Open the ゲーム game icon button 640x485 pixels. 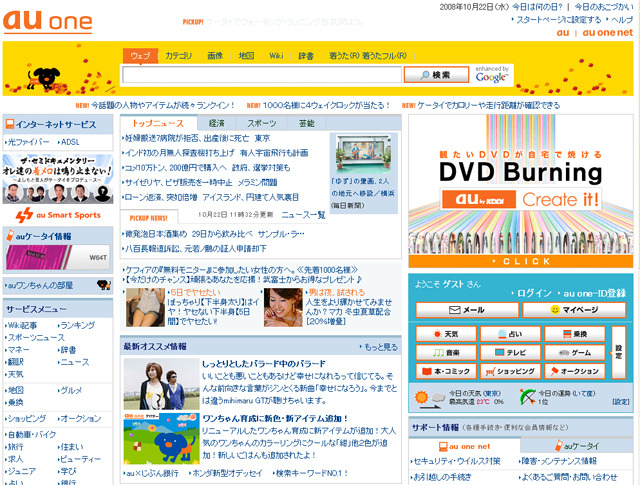pyautogui.click(x=575, y=352)
